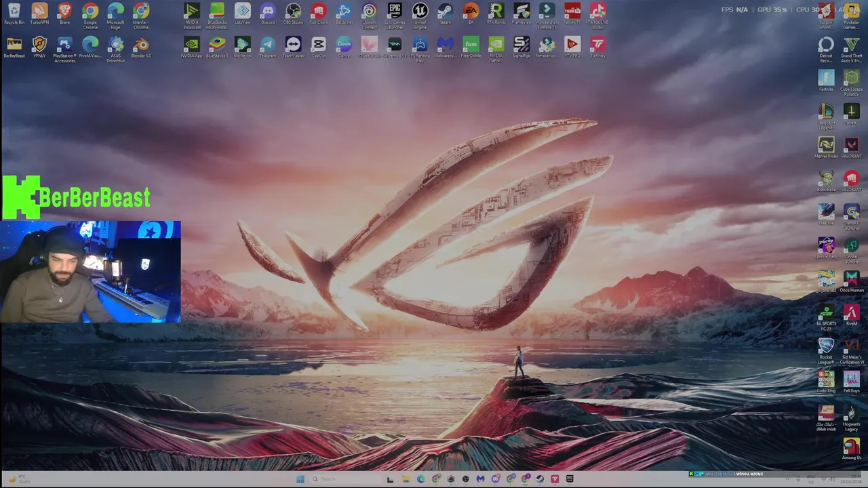The height and width of the screenshot is (488, 868).
Task: Open Grand Theft Auto V shortcut
Action: coord(852,49)
